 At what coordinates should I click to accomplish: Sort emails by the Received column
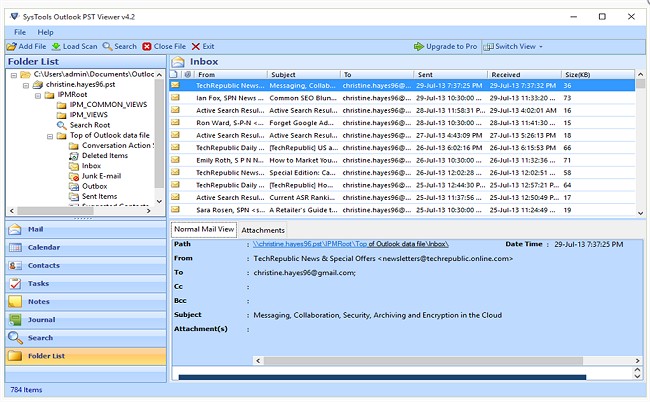[x=505, y=74]
